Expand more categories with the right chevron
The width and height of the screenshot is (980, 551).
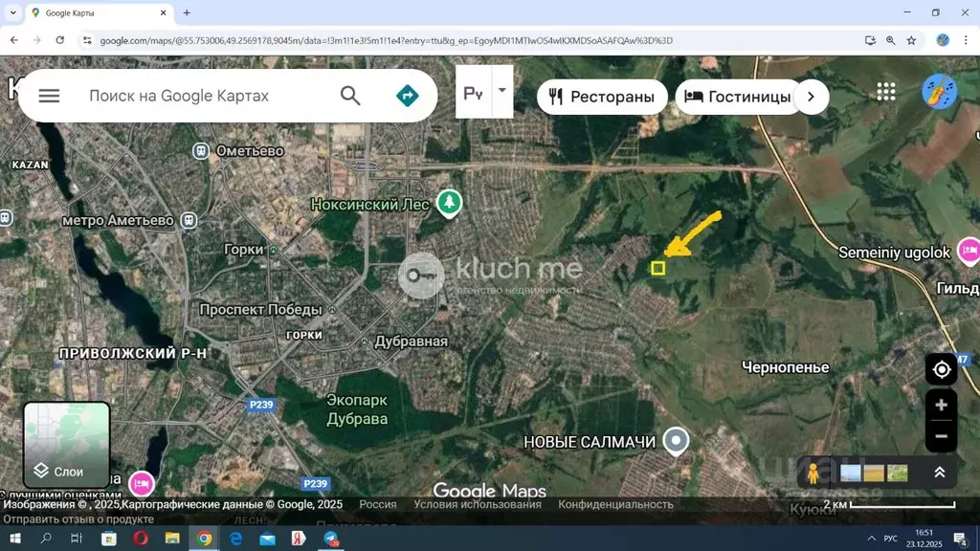point(811,96)
